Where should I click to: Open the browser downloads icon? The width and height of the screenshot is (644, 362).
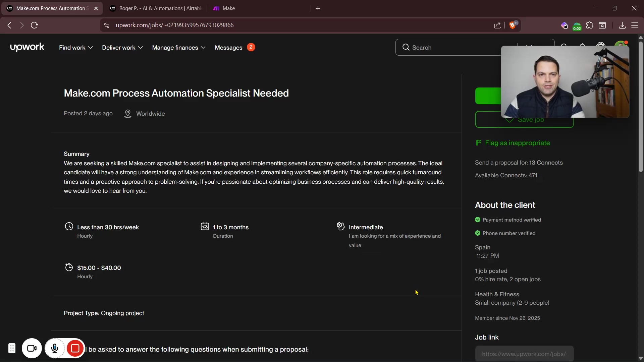pos(622,25)
